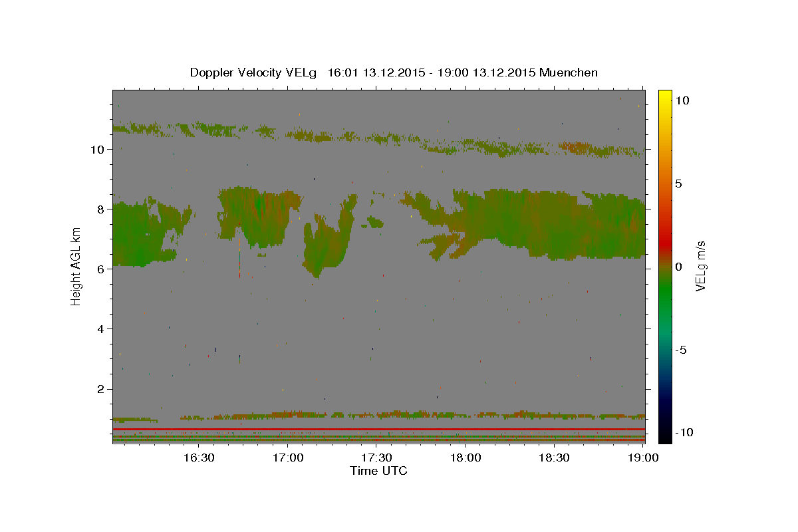Screen dimensions: 798x532
Task: Click the colorbar label '0'
Action: tap(678, 267)
